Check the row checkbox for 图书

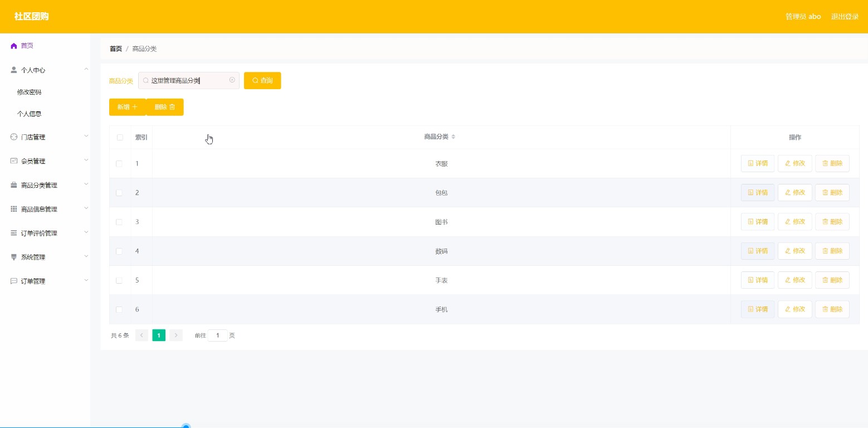(119, 222)
